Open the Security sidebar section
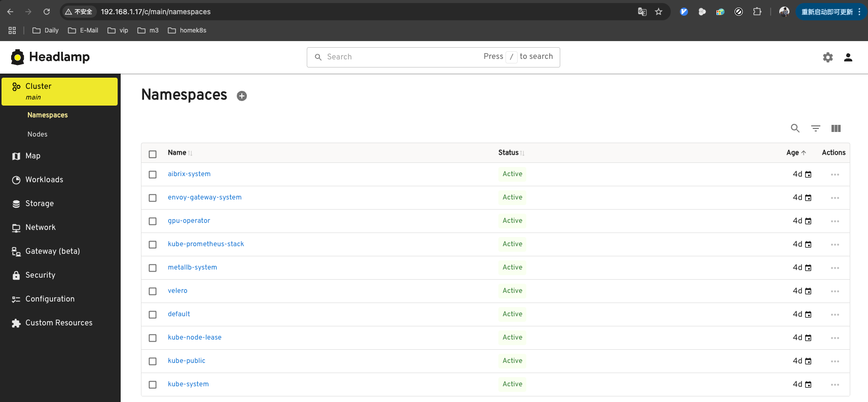The width and height of the screenshot is (868, 402). click(x=40, y=276)
